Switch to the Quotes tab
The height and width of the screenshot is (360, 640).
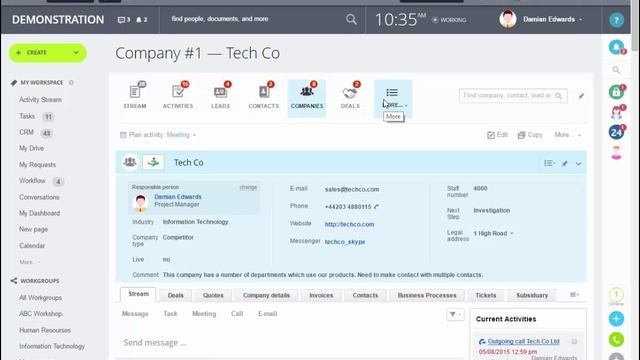pos(213,295)
